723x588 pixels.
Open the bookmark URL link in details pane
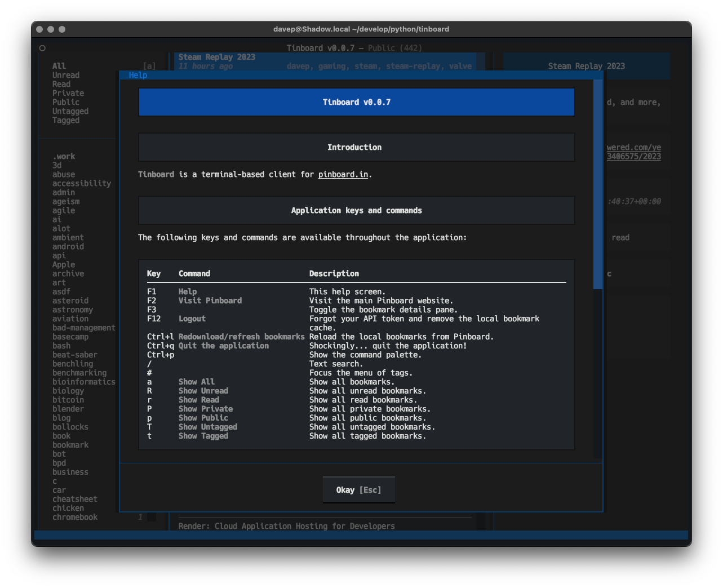pos(634,152)
